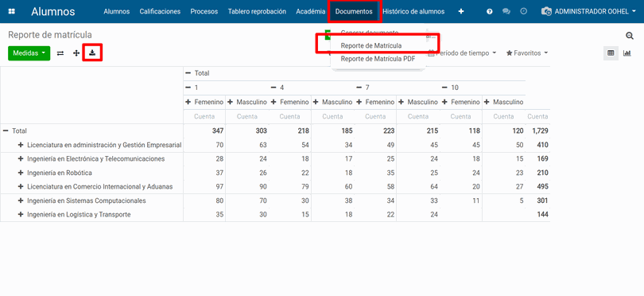Viewport: 644px width, 296px height.
Task: Download the pivot table as spreadsheet
Action: 92,53
